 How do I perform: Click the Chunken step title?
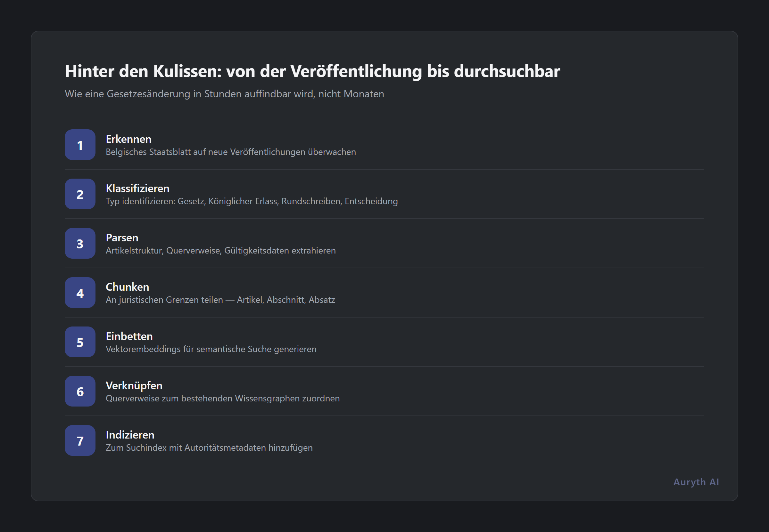tap(128, 287)
